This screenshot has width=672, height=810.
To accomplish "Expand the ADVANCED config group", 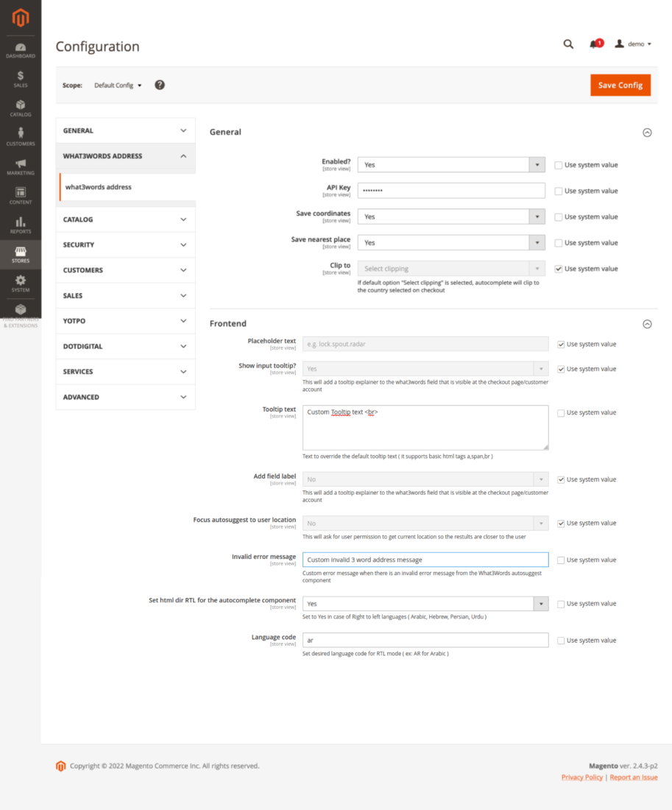I will pyautogui.click(x=126, y=397).
